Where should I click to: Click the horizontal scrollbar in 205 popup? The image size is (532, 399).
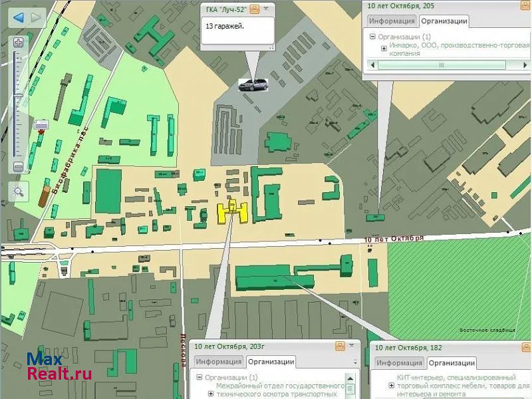[x=442, y=65]
